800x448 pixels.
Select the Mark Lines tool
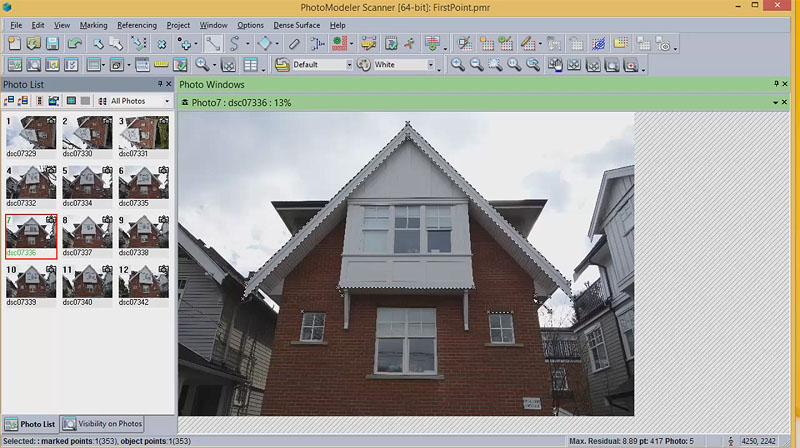(x=214, y=44)
